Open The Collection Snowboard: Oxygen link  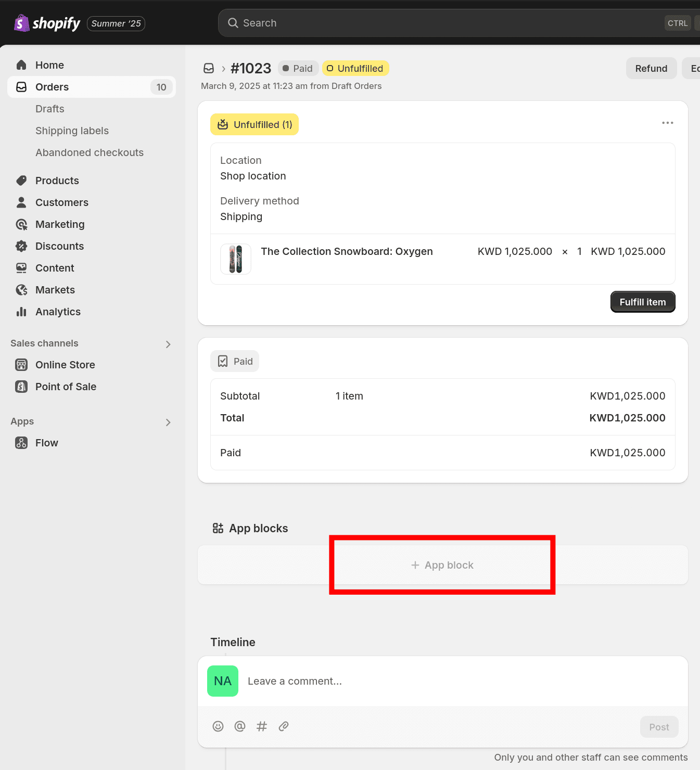click(x=347, y=251)
